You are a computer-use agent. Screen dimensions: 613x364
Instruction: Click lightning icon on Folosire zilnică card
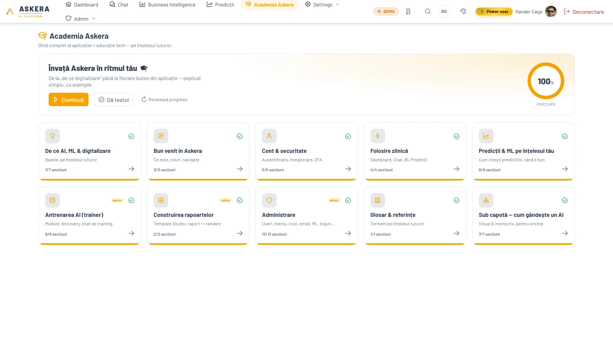point(378,136)
